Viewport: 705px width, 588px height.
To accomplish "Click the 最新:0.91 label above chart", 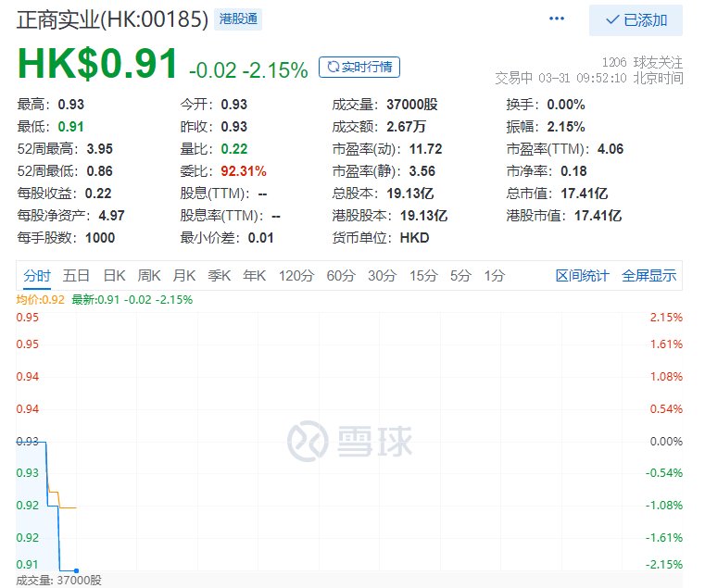I will point(95,300).
